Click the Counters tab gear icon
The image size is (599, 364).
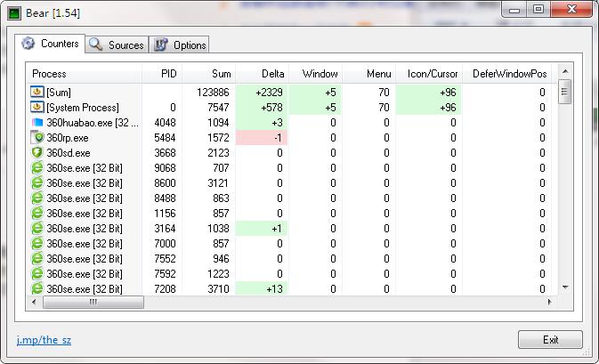pyautogui.click(x=28, y=43)
